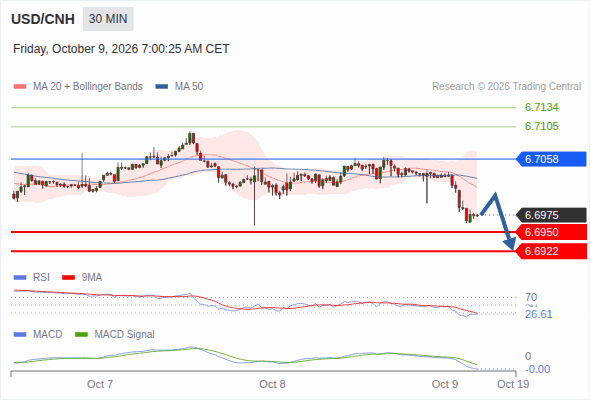Click the Oct 8 date axis label
This screenshot has height=400, width=590.
click(x=272, y=384)
